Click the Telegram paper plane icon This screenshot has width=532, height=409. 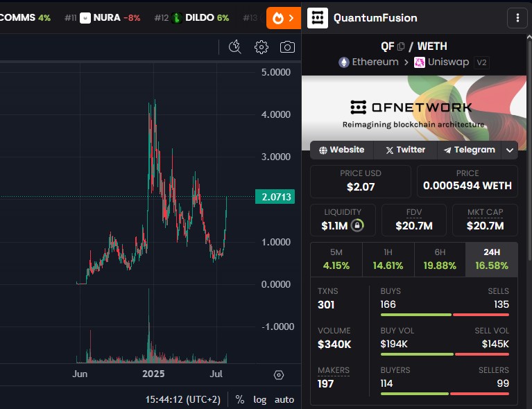447,150
